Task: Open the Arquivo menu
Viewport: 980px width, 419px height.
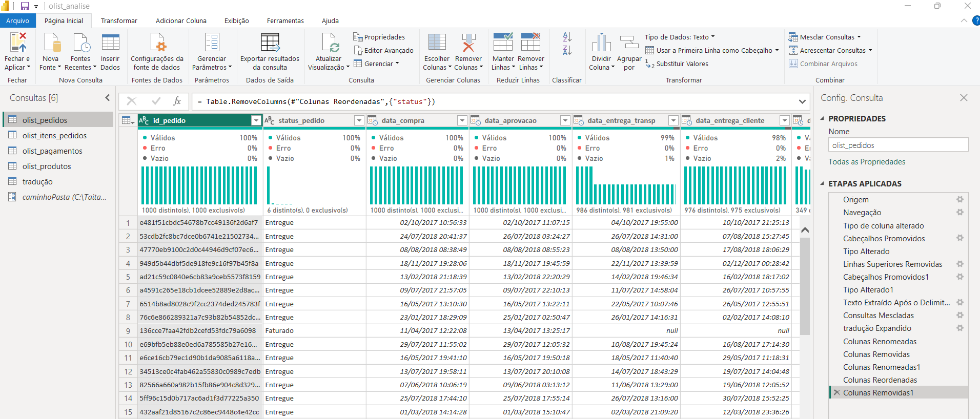Action: point(18,20)
